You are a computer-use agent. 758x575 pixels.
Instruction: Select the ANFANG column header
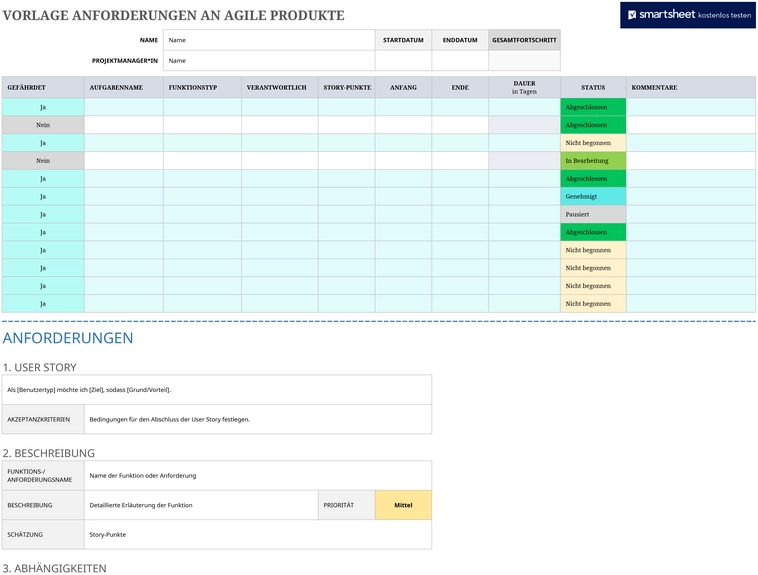403,88
